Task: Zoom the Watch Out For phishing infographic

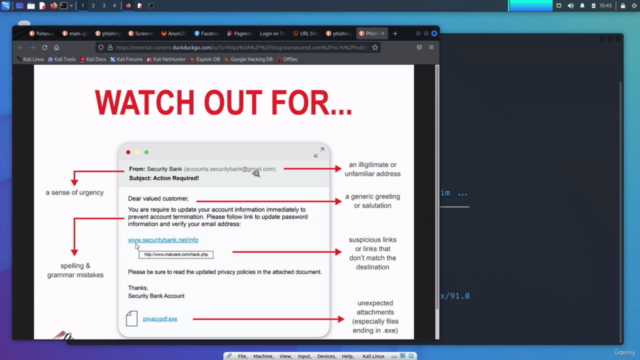Action: (224, 202)
